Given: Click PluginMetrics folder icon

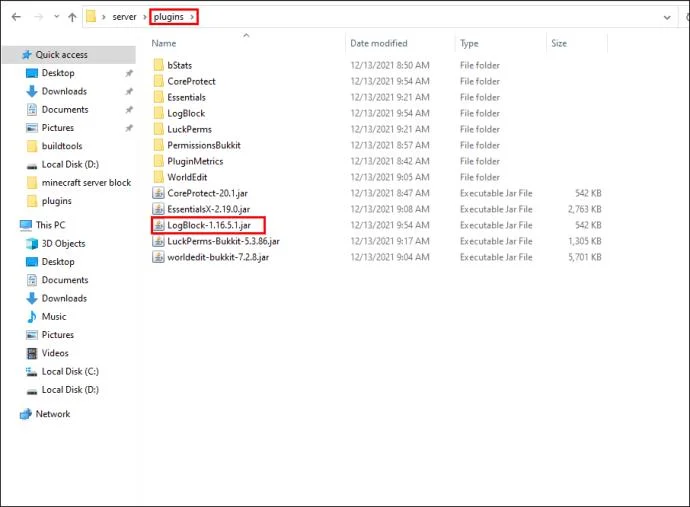Looking at the screenshot, I should tap(158, 161).
